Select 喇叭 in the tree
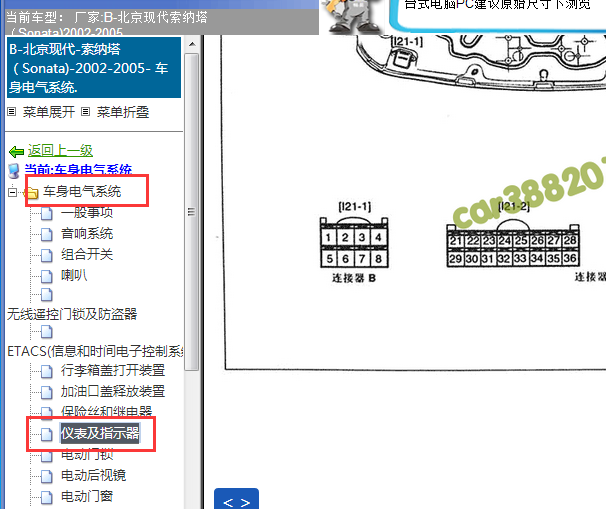The image size is (606, 509). click(x=74, y=275)
